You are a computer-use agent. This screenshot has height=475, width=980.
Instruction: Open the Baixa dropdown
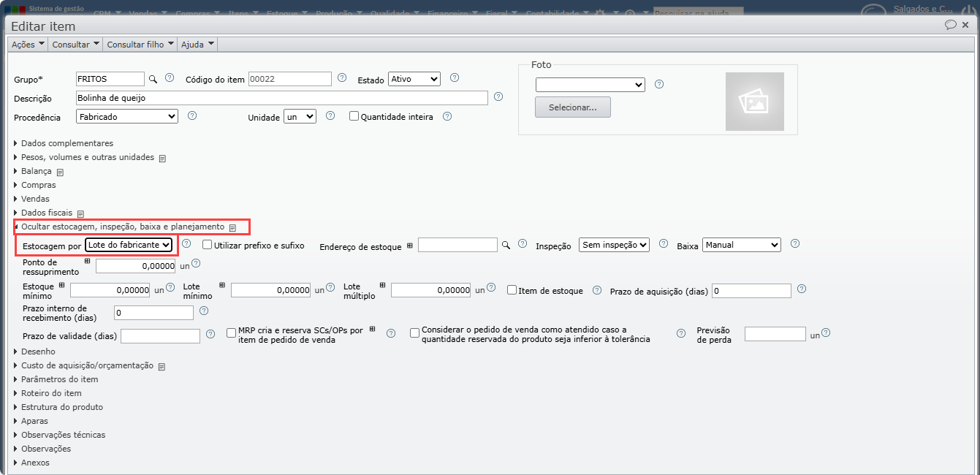[x=742, y=245]
